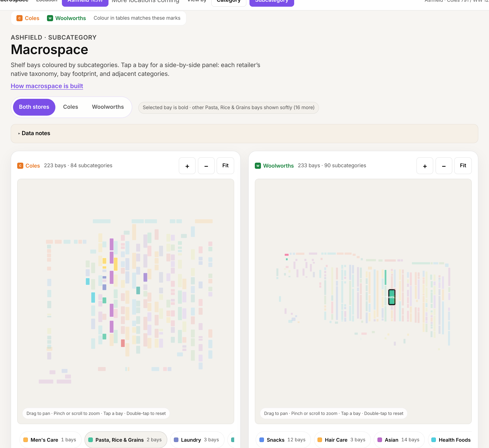Image resolution: width=489 pixels, height=448 pixels.
Task: Click the 'ASHFIELD · SUBCATEGORY' label
Action: coord(54,37)
